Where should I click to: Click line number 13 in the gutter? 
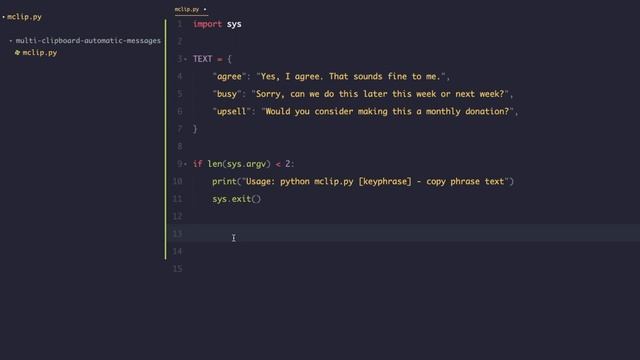[x=177, y=233]
